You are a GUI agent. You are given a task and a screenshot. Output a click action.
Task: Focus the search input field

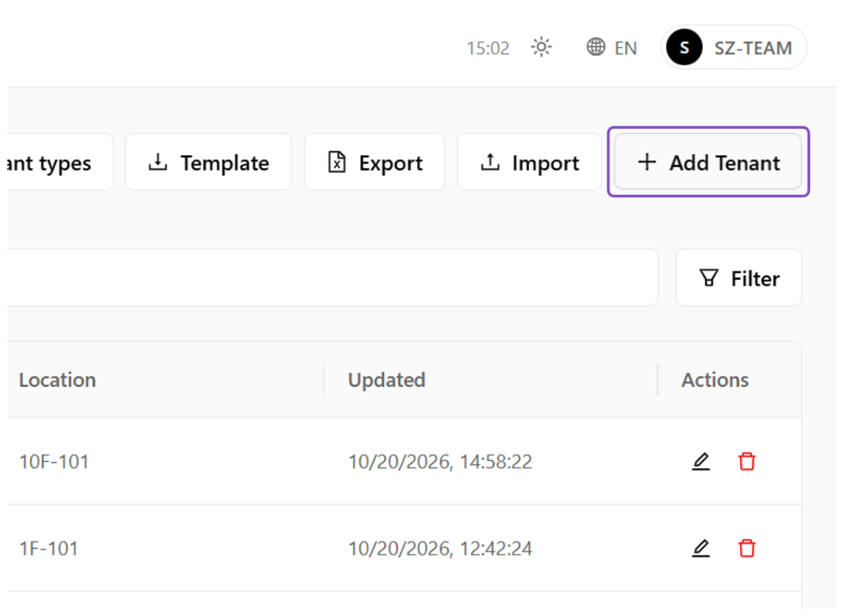(332, 278)
